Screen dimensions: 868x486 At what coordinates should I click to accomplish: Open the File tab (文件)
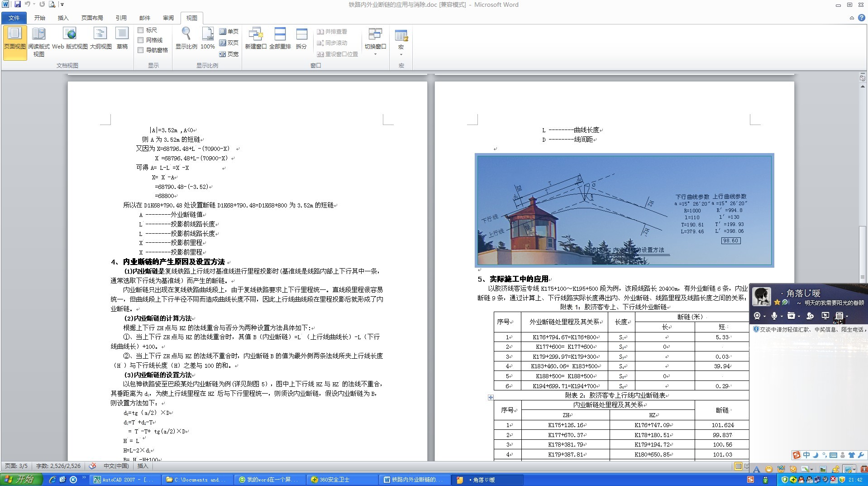[14, 18]
